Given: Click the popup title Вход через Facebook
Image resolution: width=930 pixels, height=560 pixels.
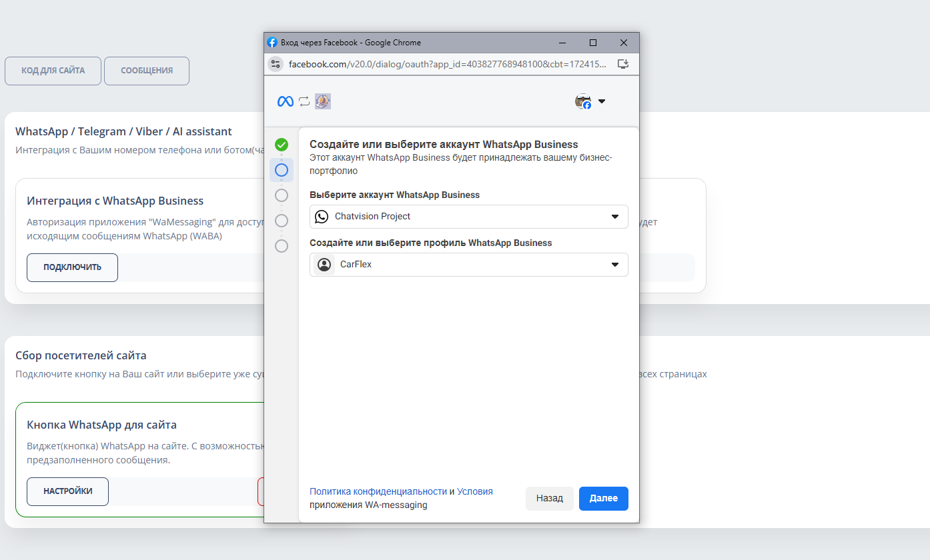Looking at the screenshot, I should 351,43.
